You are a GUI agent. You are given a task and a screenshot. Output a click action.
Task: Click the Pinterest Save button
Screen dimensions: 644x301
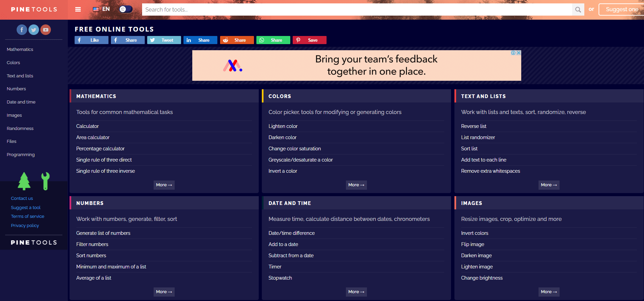pos(310,40)
